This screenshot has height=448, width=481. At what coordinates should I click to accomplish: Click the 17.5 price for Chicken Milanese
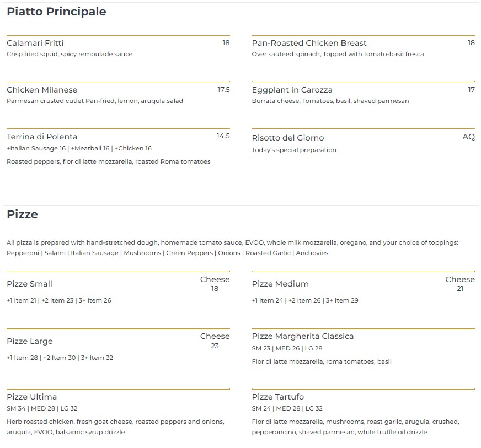point(223,89)
